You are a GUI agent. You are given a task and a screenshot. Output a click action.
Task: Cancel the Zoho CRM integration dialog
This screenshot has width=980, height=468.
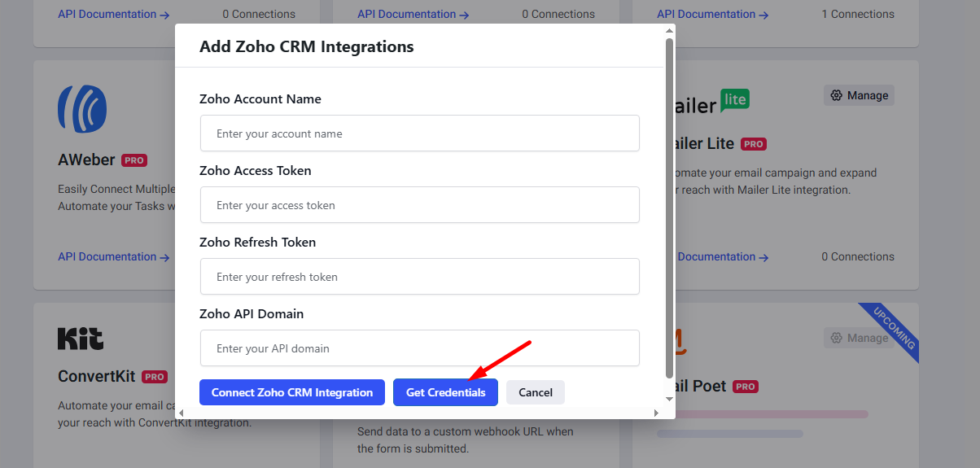pyautogui.click(x=535, y=392)
